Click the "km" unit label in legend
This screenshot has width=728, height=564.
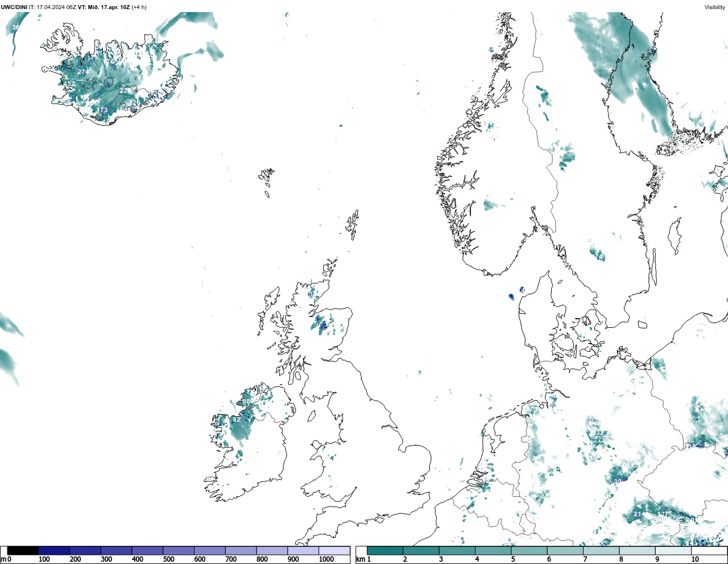361,559
